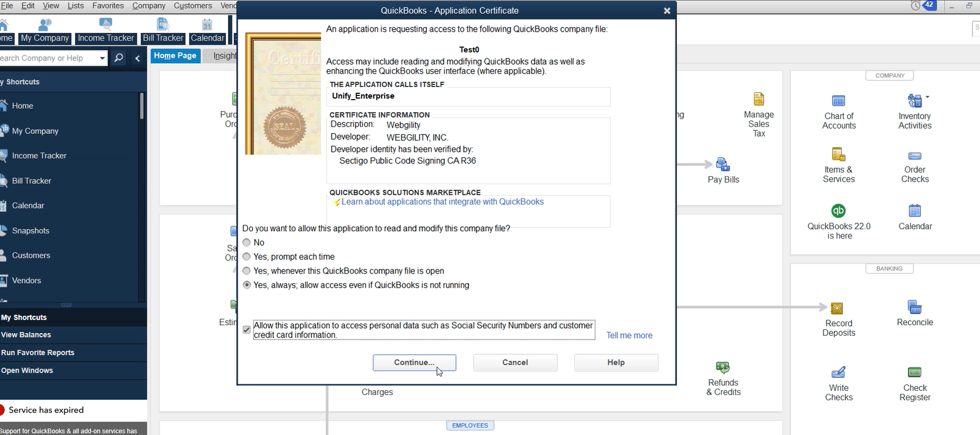Click the Sectigo Public Code Signing CA R36 text
This screenshot has width=980, height=435.
point(407,161)
